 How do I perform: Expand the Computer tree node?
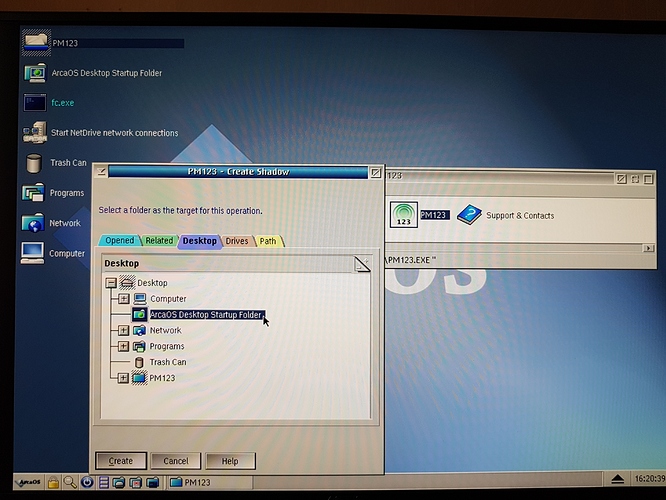[124, 299]
